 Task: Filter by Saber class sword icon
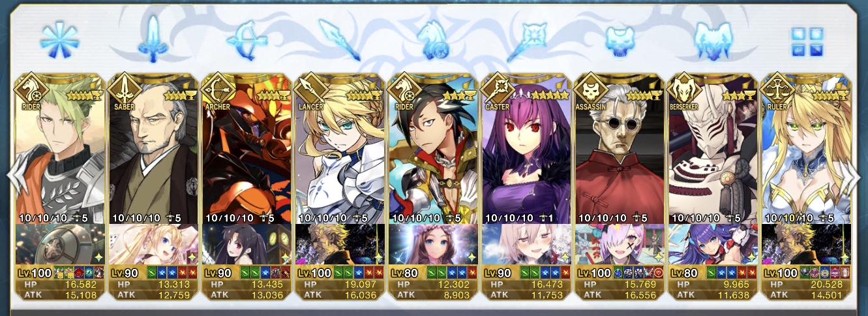152,38
